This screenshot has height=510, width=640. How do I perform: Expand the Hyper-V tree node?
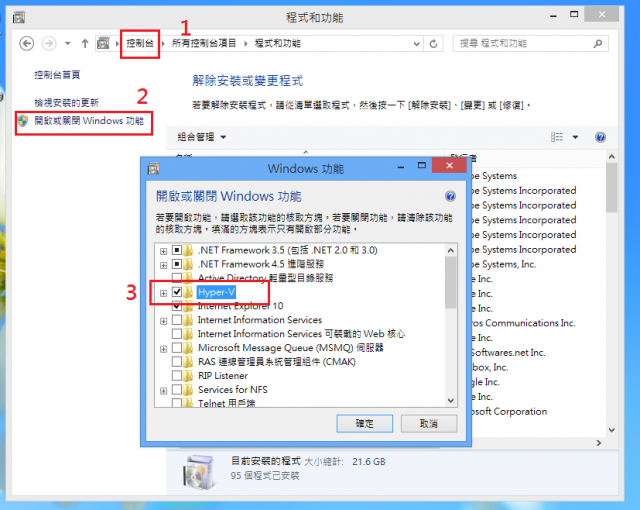click(163, 293)
